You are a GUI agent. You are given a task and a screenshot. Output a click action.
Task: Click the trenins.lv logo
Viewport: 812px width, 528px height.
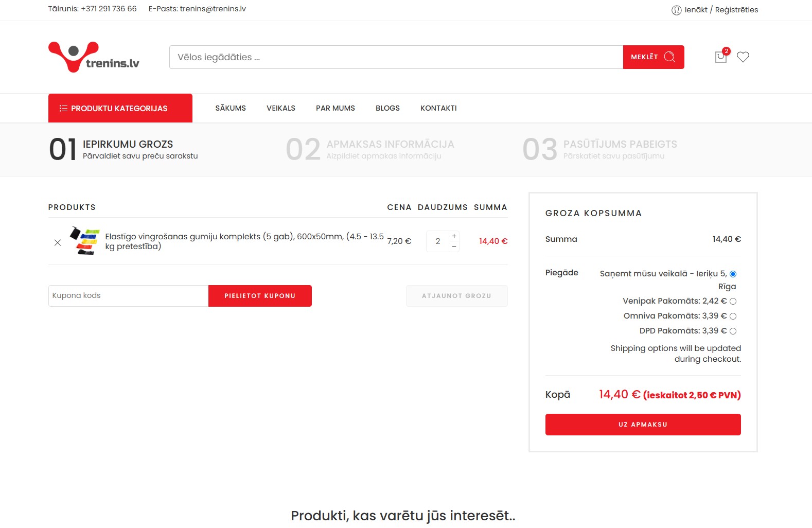[x=94, y=57]
